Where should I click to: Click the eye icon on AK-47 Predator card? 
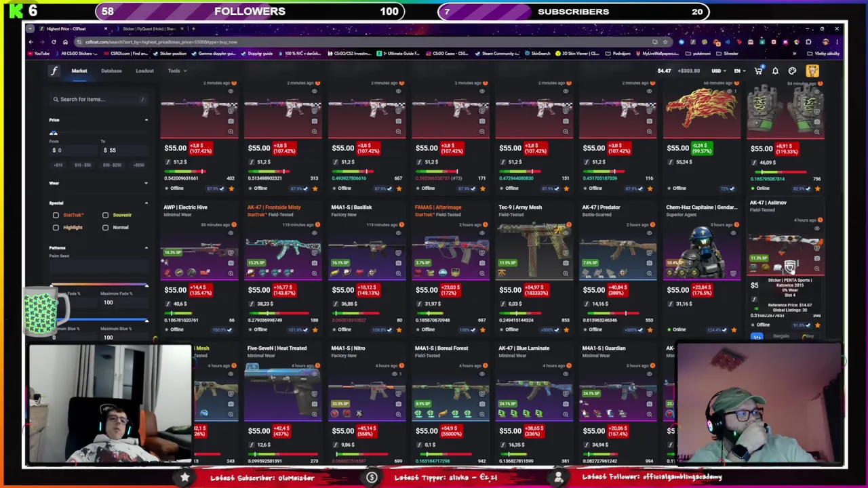[x=650, y=233]
